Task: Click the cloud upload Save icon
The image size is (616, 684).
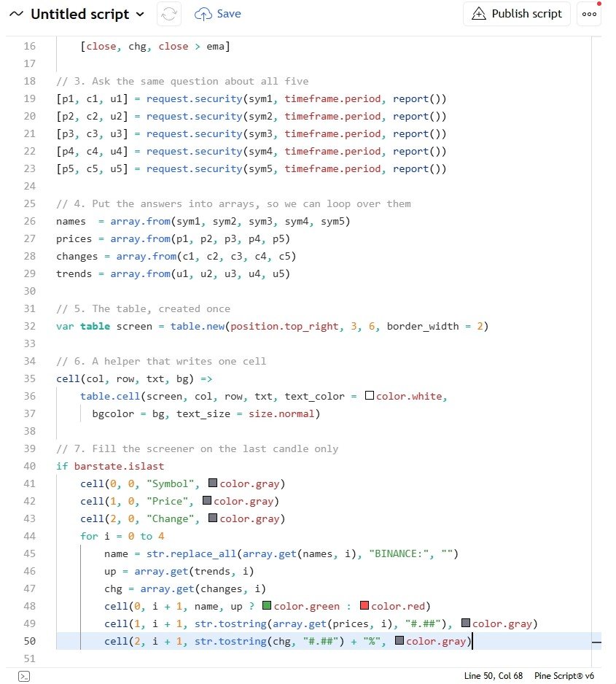Action: (x=203, y=14)
